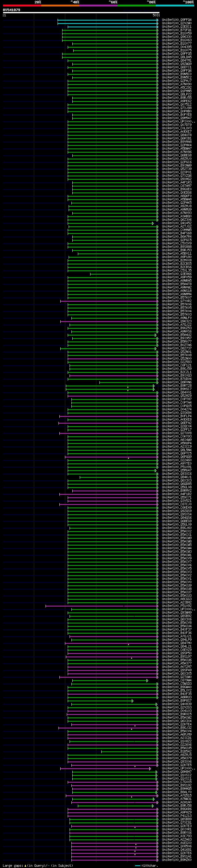Select the UniRef100_C6TCJ0 label
197x868 pixels.
[176, 504]
